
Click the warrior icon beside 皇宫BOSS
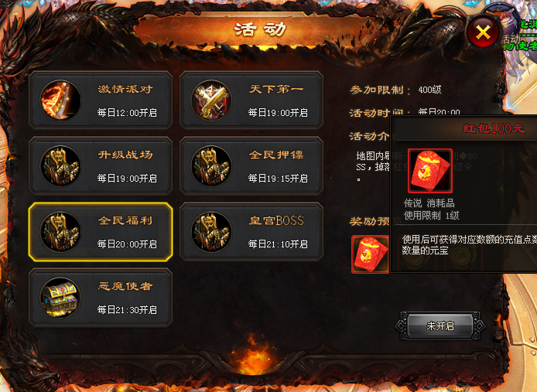click(x=211, y=232)
